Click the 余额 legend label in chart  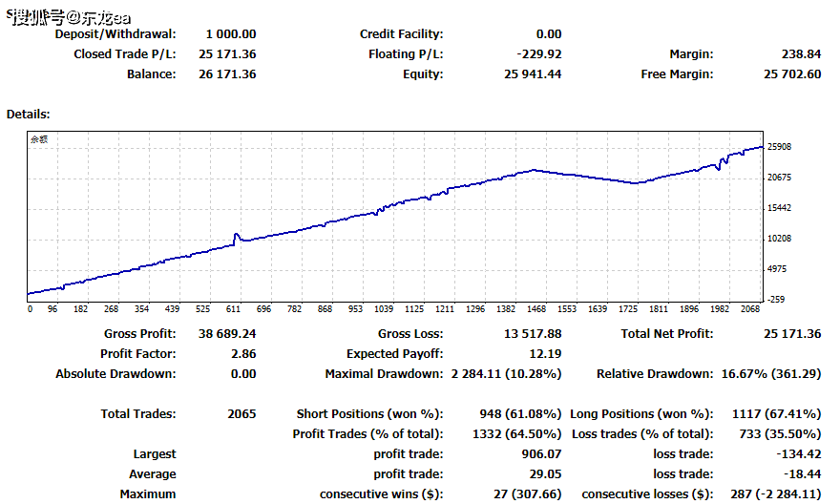[38, 139]
